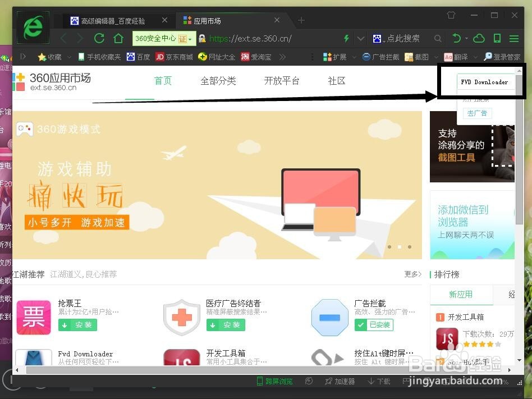Screen dimensions: 532x399
Task: Open the home page icon
Action: pos(118,38)
